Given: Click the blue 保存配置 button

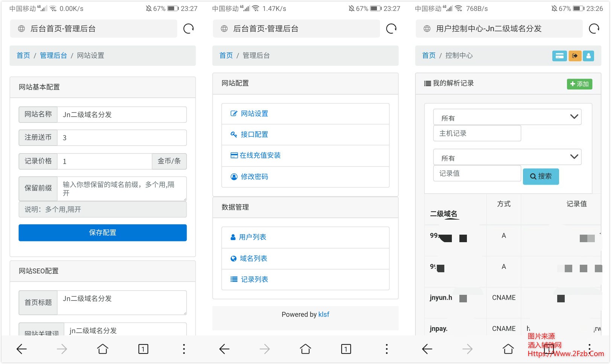Looking at the screenshot, I should point(103,233).
